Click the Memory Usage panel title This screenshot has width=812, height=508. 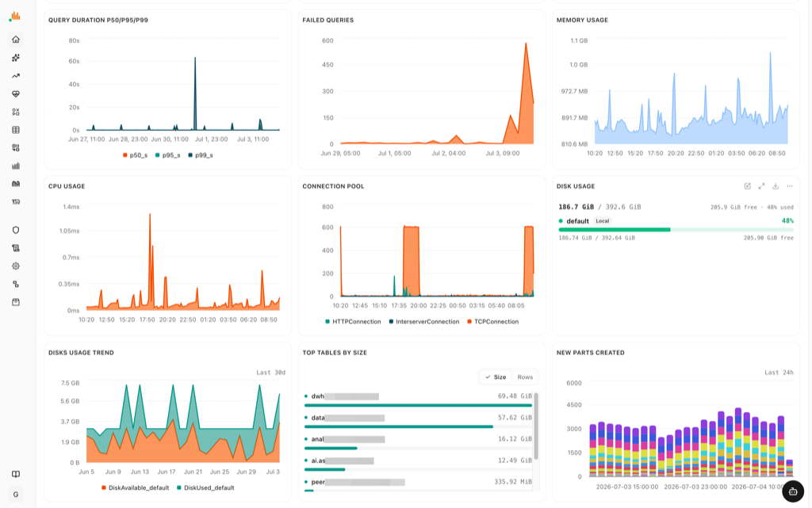point(582,20)
